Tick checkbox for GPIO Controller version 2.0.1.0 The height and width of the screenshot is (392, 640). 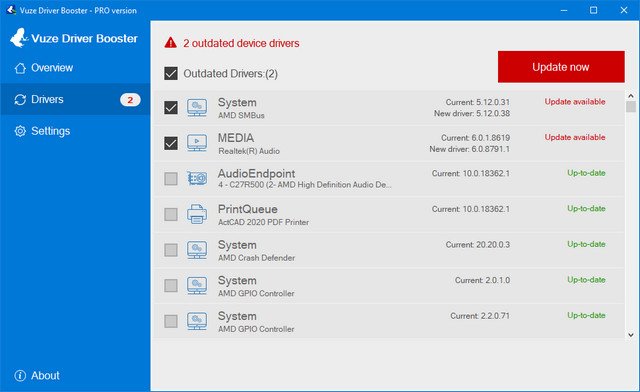[x=171, y=285]
